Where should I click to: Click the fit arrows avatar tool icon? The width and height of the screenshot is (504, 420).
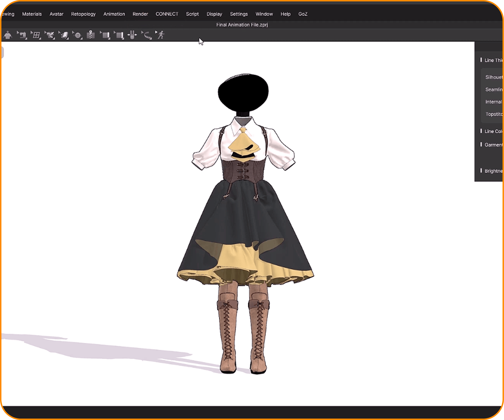(132, 35)
